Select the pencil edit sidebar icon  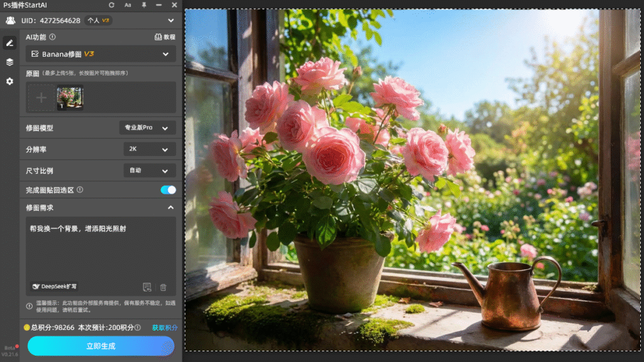[x=9, y=43]
